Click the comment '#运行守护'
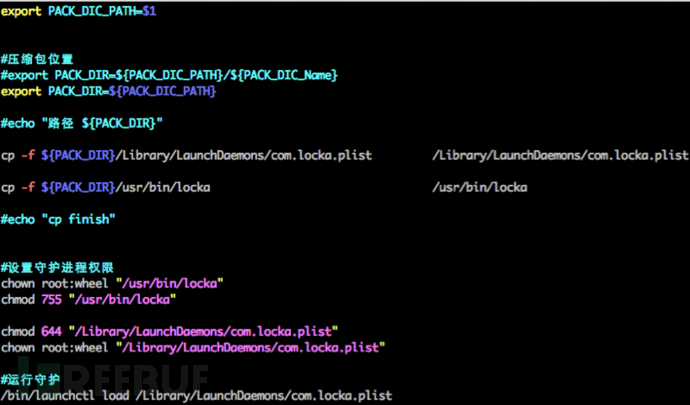Viewport: 690px width, 405px height. [30, 379]
